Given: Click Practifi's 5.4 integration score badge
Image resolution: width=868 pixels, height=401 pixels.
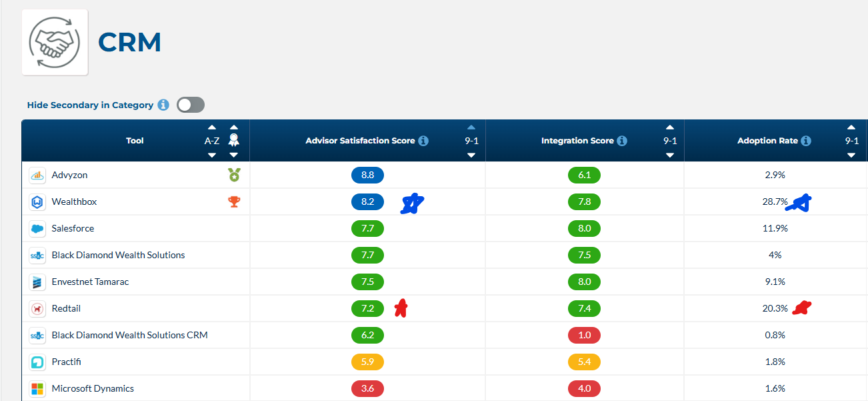Looking at the screenshot, I should 585,362.
